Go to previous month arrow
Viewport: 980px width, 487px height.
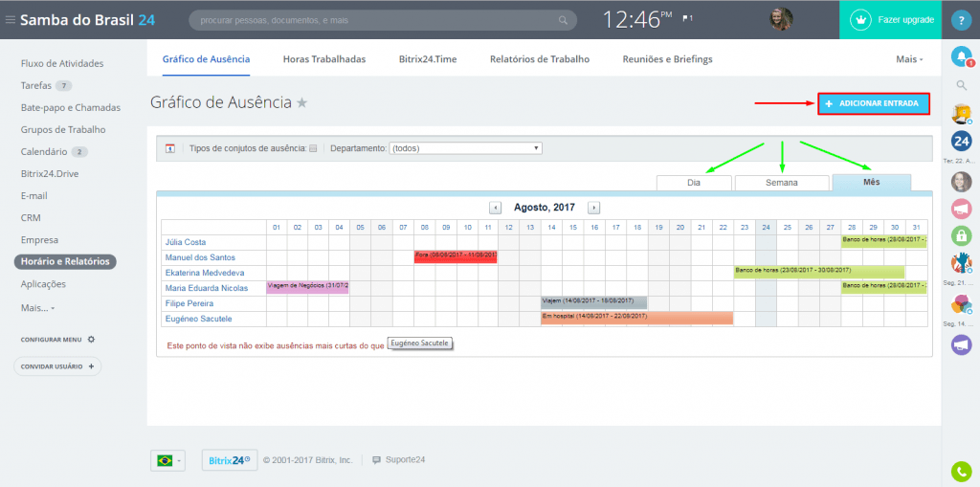pos(495,207)
